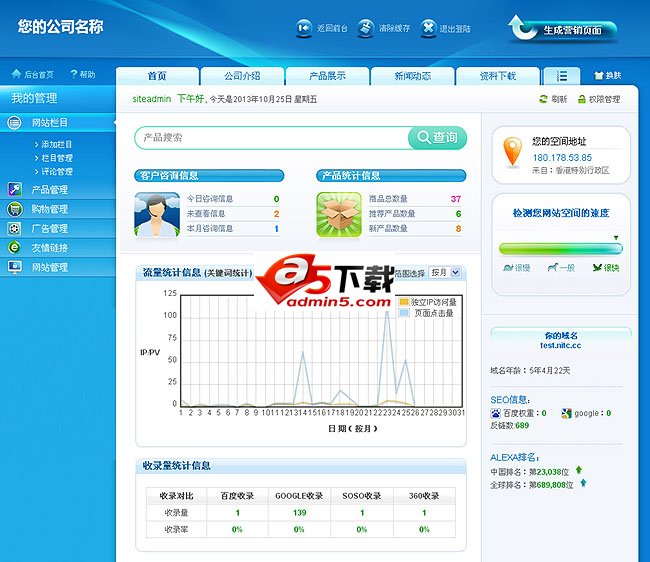
Task: Click the 广告管理 film icon
Action: 15,228
